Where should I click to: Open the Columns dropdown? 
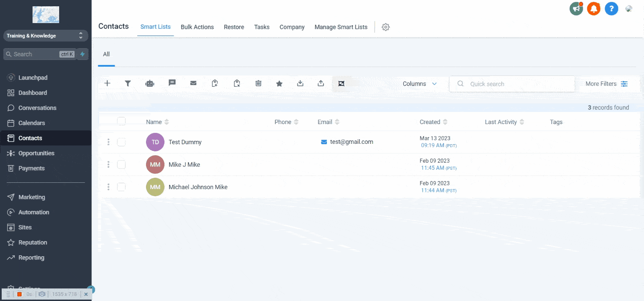click(420, 84)
